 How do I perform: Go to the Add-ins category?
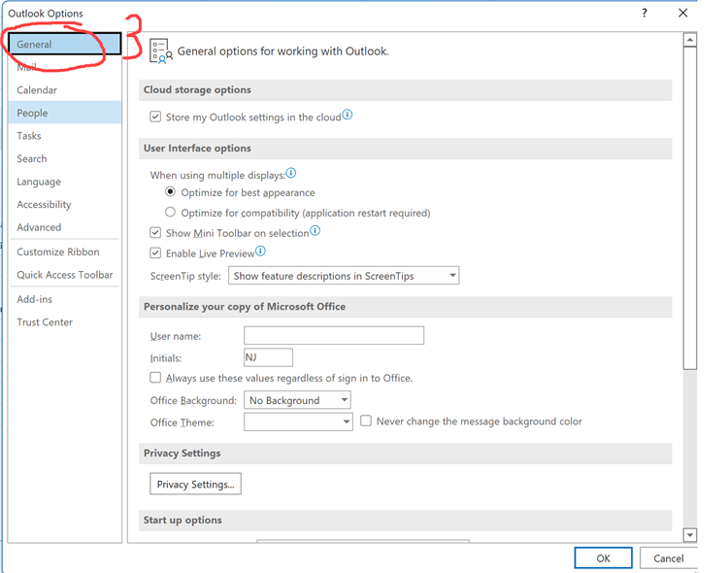pyautogui.click(x=65, y=299)
